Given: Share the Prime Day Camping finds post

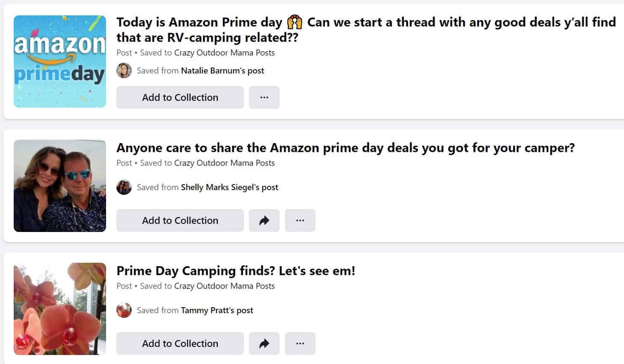Looking at the screenshot, I should pyautogui.click(x=264, y=343).
